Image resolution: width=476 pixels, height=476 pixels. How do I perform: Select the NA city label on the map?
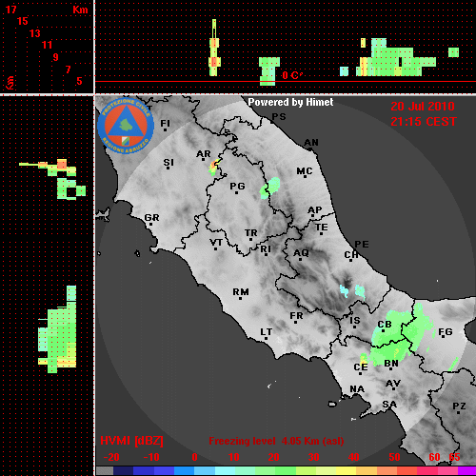click(357, 389)
